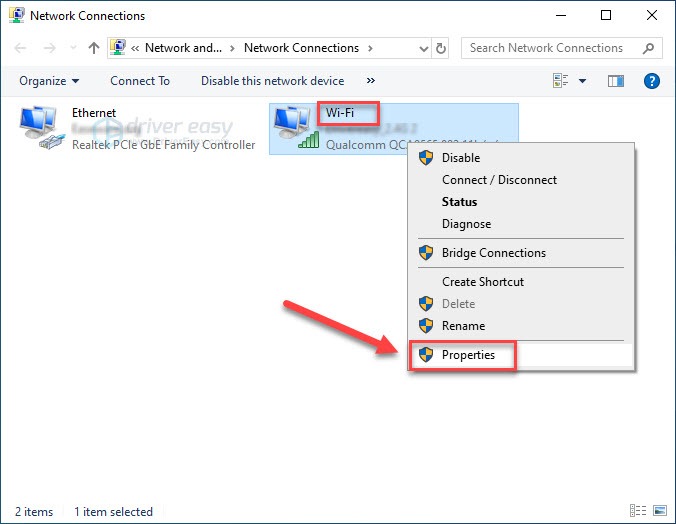The width and height of the screenshot is (676, 524).
Task: Toggle the preview pane icon
Action: tap(617, 81)
